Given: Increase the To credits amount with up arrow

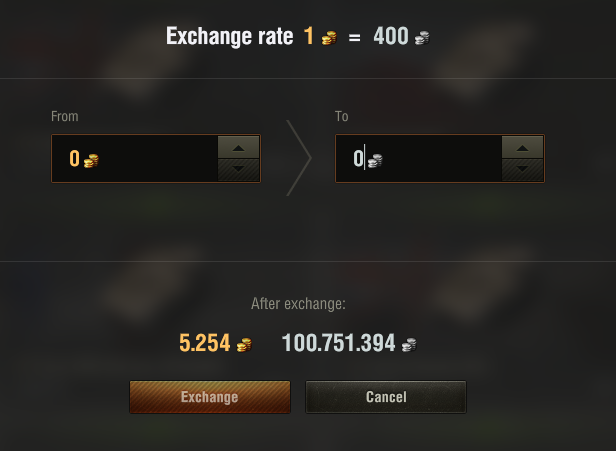Looking at the screenshot, I should tap(522, 148).
